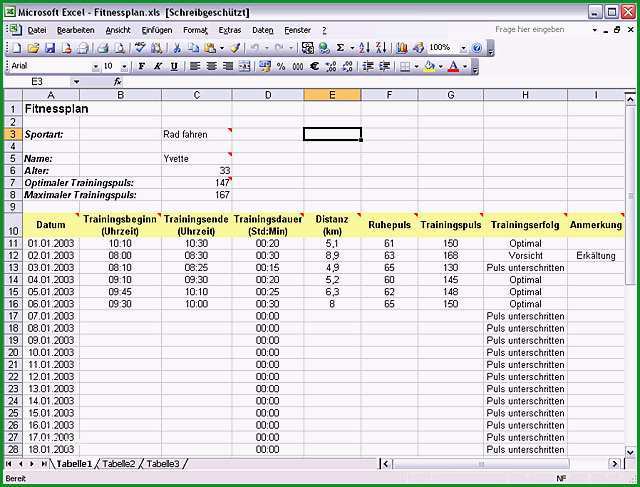Open print preview
Image resolution: width=640 pixels, height=487 pixels.
click(120, 48)
